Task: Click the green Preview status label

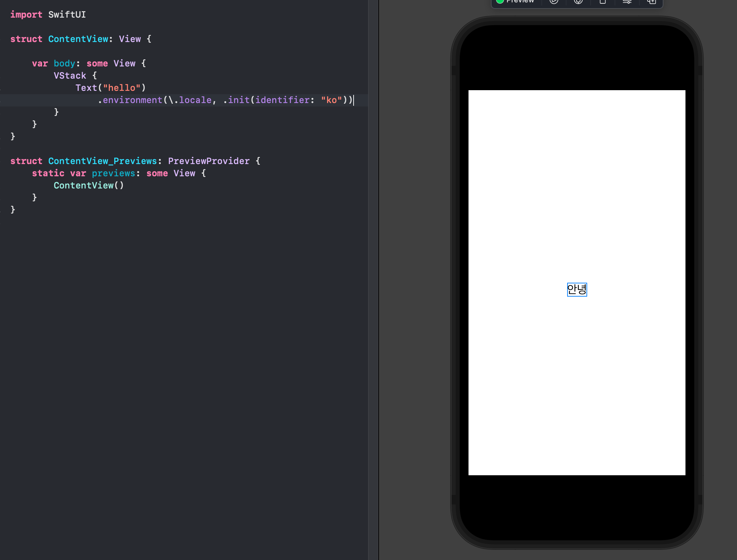Action: pyautogui.click(x=519, y=2)
